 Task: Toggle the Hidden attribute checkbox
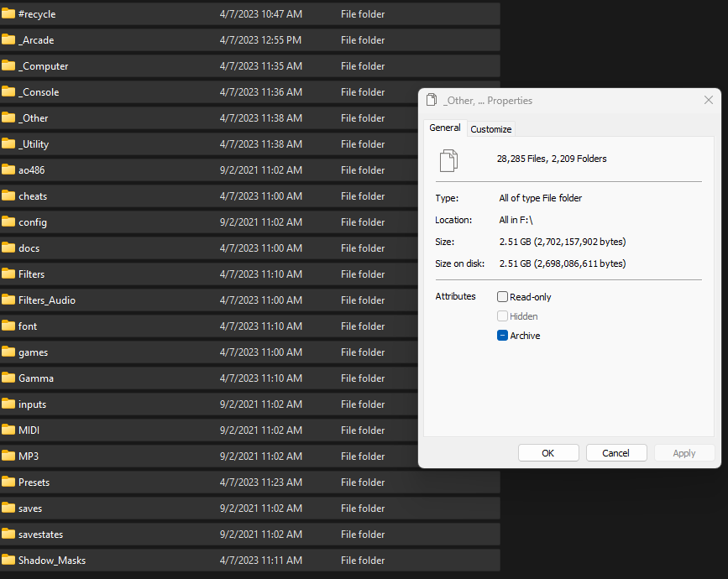pos(502,316)
